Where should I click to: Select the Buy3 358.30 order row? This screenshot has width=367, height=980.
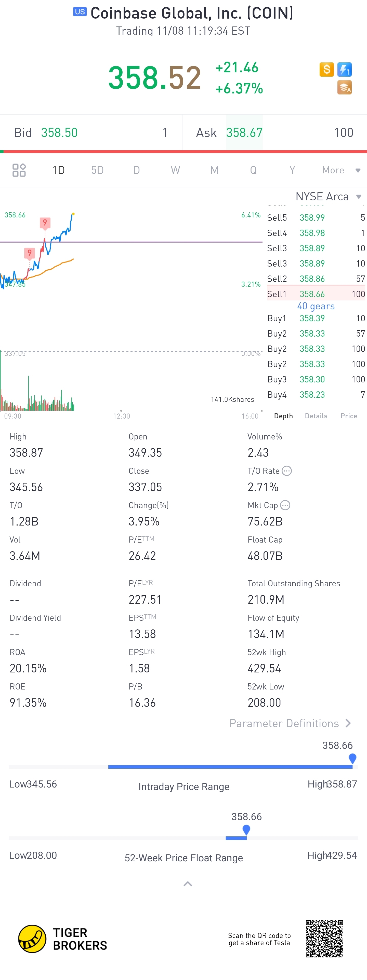point(316,379)
